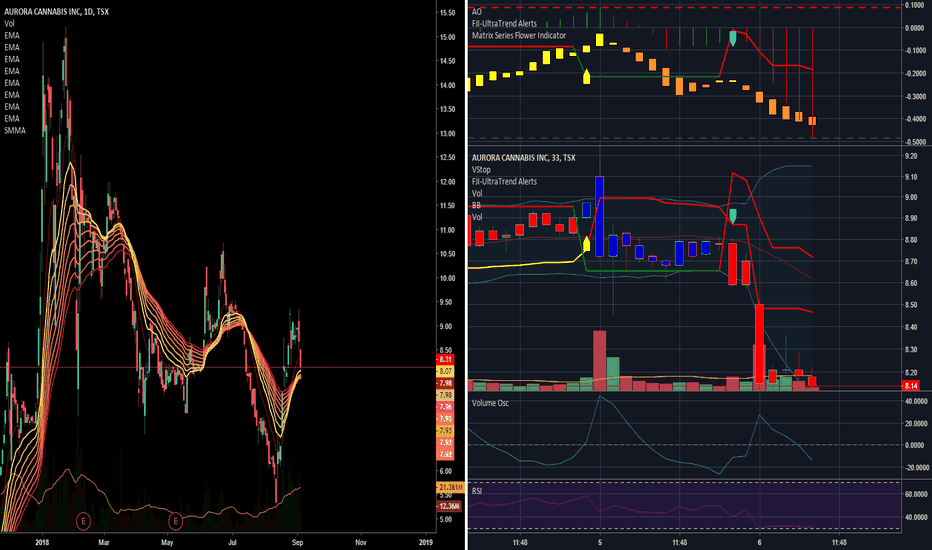Click the RSI pane label
The height and width of the screenshot is (550, 932).
tap(477, 491)
